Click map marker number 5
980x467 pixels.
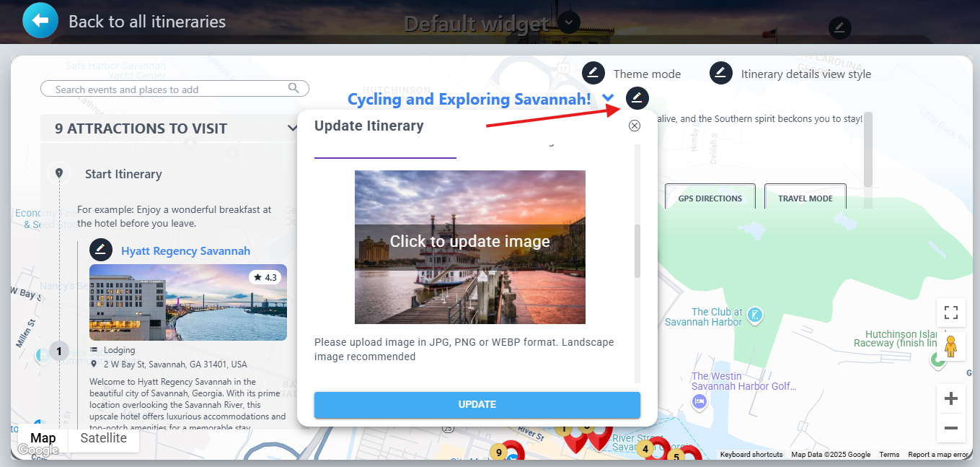(x=676, y=456)
